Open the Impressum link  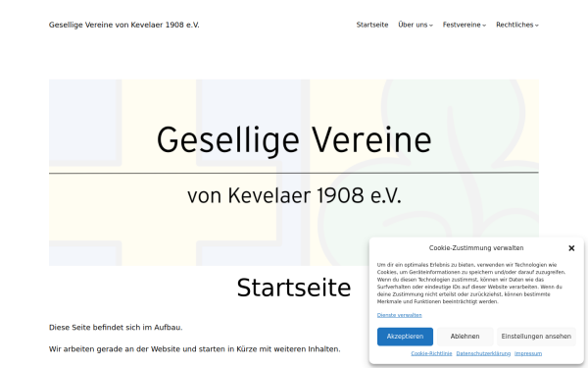[528, 353]
